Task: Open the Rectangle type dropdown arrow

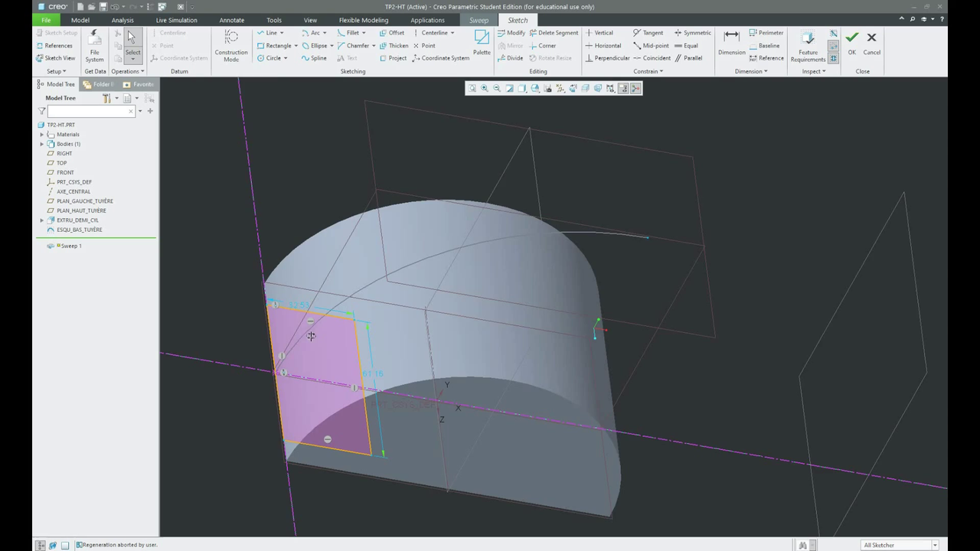Action: (296, 46)
